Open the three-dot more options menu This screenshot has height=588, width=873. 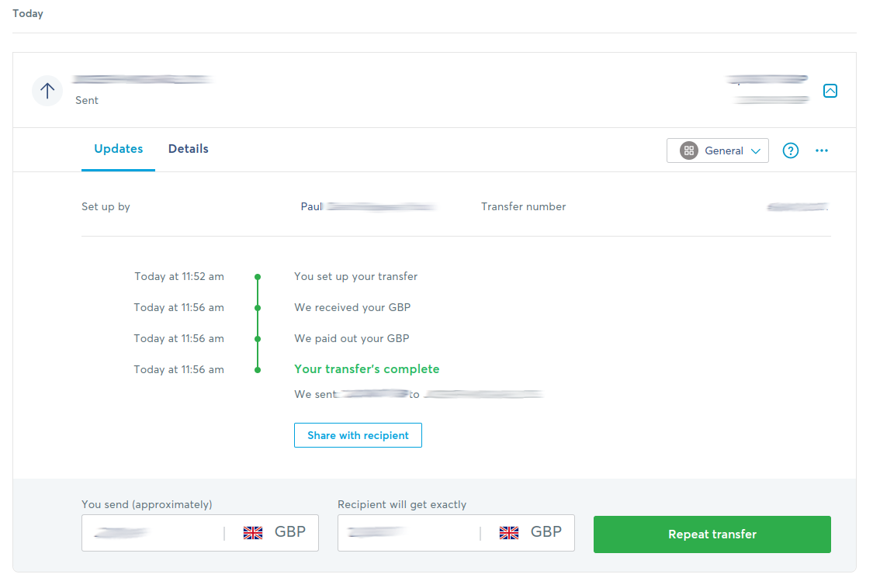pyautogui.click(x=821, y=150)
